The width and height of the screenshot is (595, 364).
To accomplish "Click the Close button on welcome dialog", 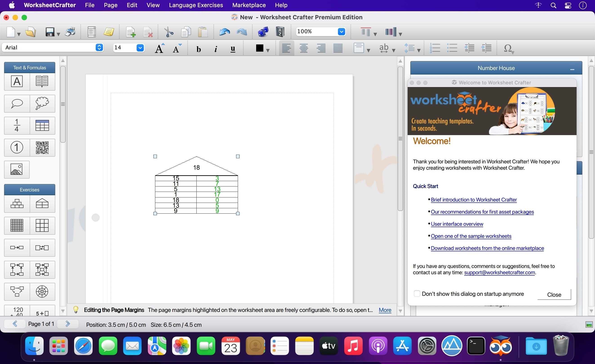I will pyautogui.click(x=554, y=294).
